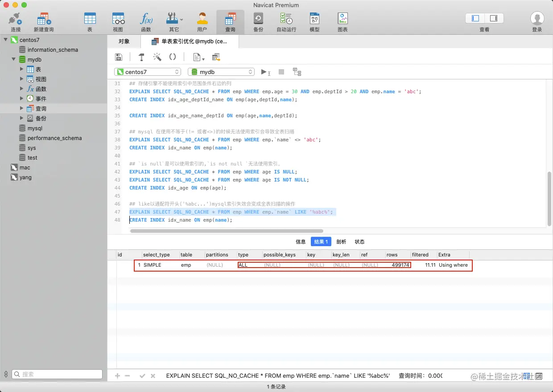The image size is (553, 392).
Task: Click the filtered column header
Action: click(x=424, y=255)
